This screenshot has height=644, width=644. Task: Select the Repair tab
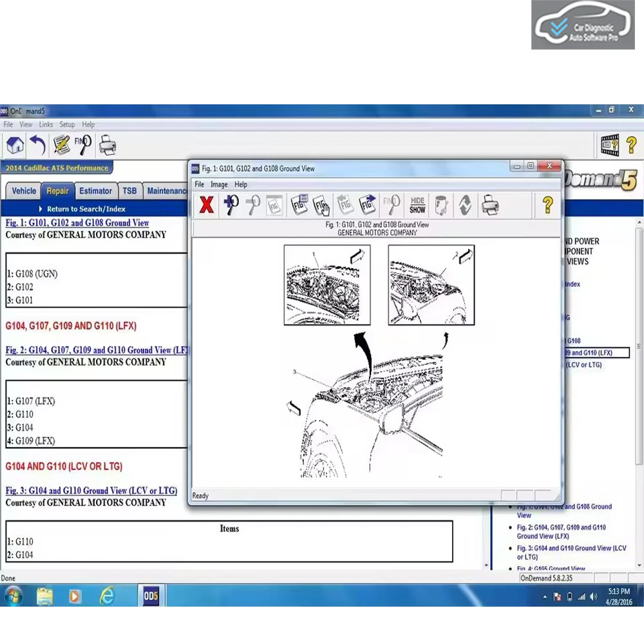(x=57, y=191)
